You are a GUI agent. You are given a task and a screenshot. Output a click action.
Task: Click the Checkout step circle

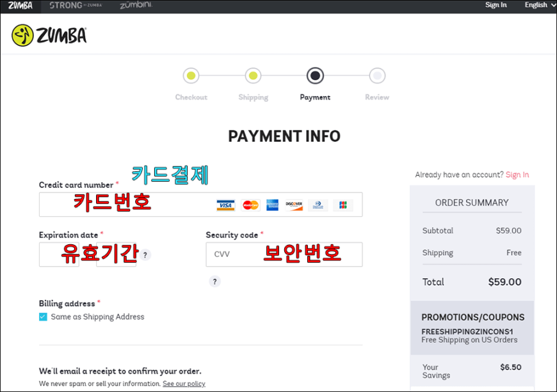pyautogui.click(x=191, y=75)
